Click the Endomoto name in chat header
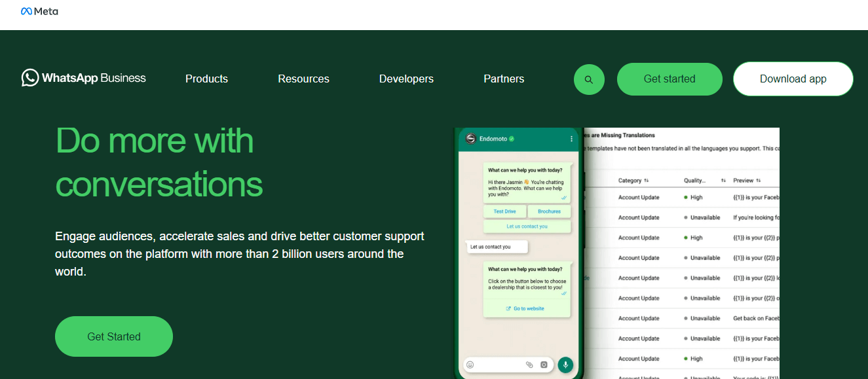The width and height of the screenshot is (868, 379). tap(493, 139)
